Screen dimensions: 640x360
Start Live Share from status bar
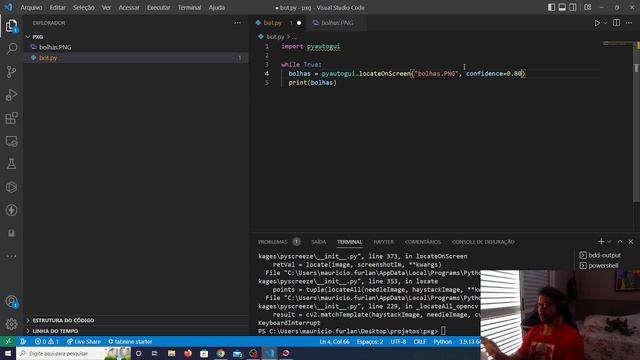click(x=84, y=342)
